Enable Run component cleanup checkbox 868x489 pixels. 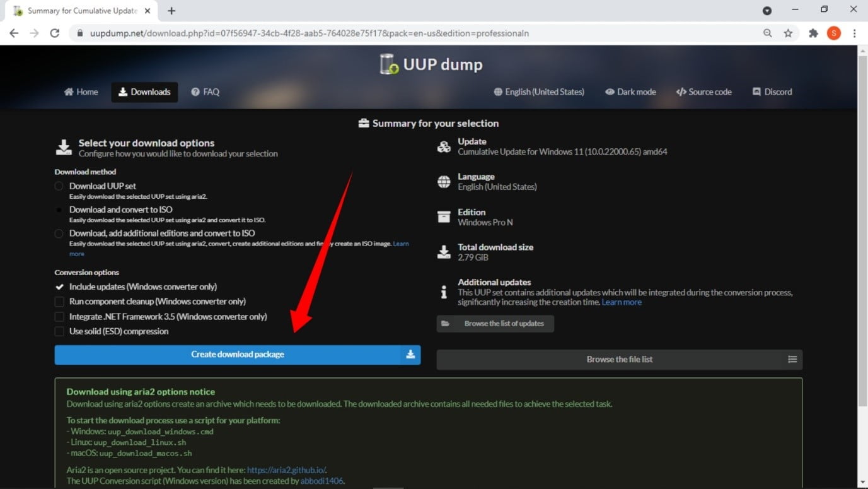[x=59, y=302]
